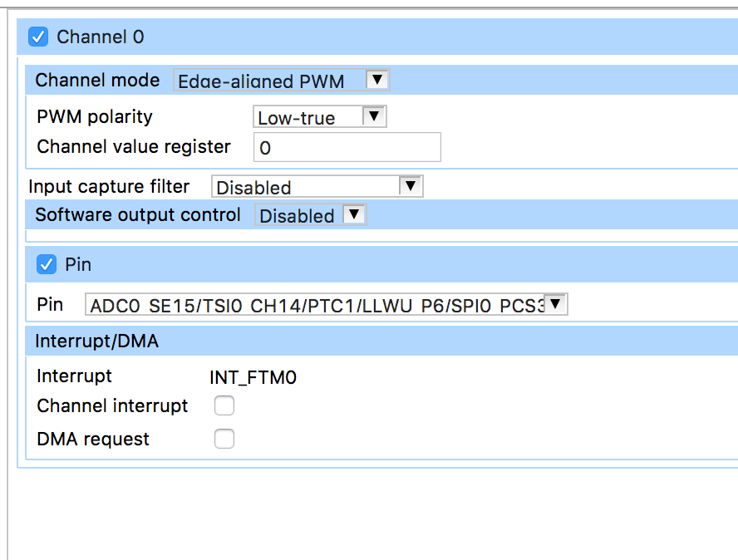738x560 pixels.
Task: Click the DMA request label text
Action: click(93, 440)
